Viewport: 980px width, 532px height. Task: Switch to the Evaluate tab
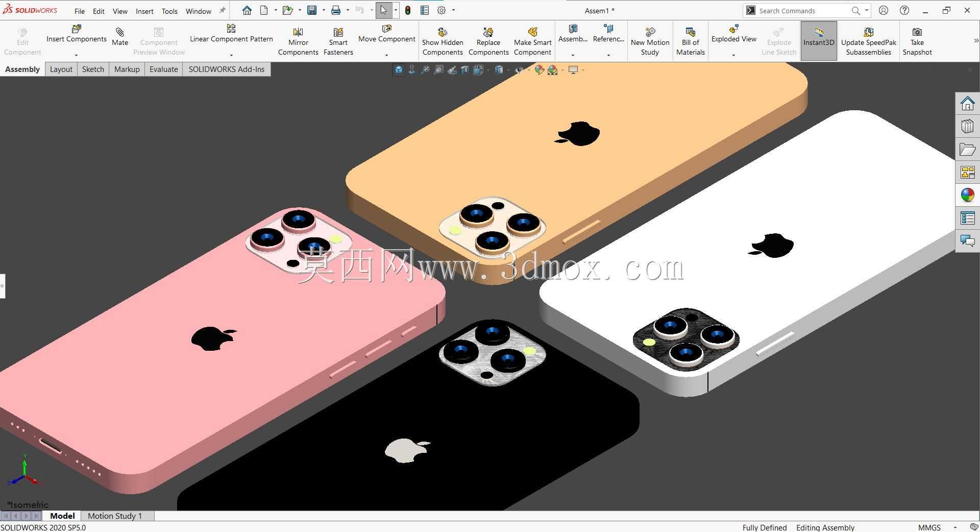coord(163,69)
